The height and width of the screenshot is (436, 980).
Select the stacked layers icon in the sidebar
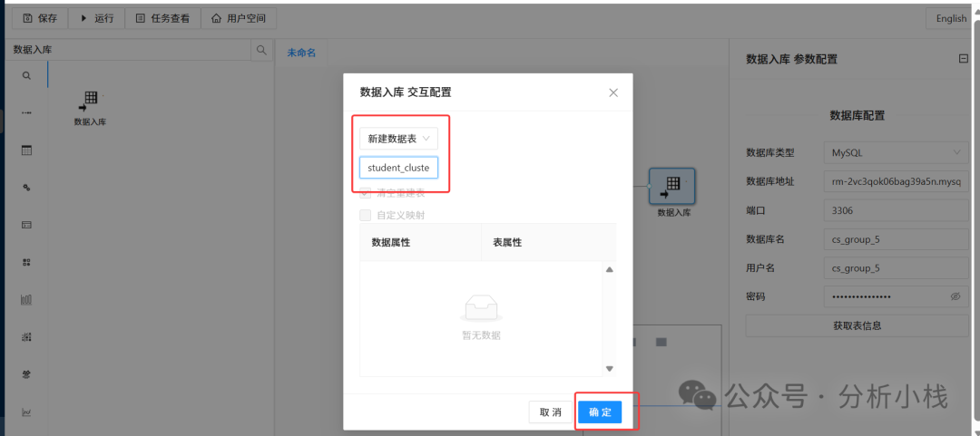[x=26, y=374]
